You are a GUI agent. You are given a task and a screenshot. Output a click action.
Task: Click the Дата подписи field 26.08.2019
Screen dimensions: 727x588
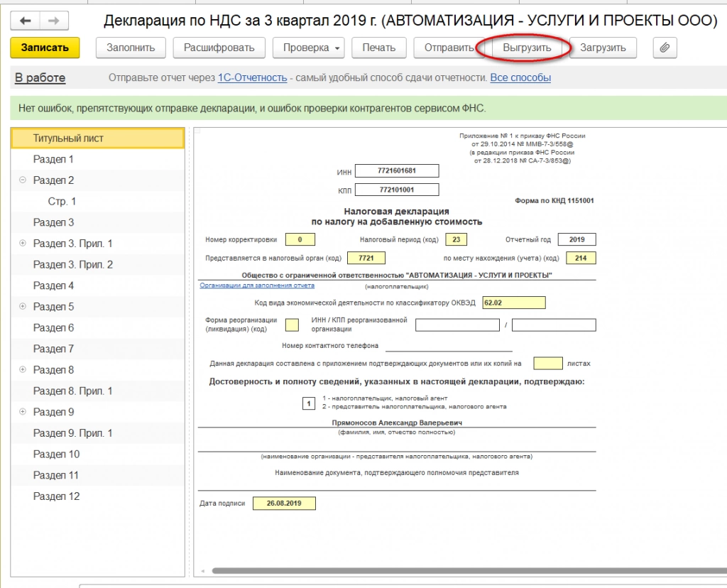284,503
